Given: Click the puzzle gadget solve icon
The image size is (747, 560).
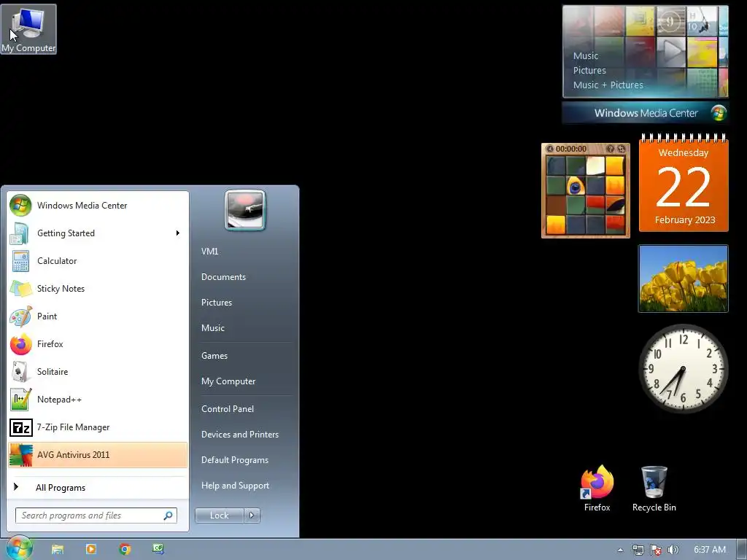Looking at the screenshot, I should (622, 149).
